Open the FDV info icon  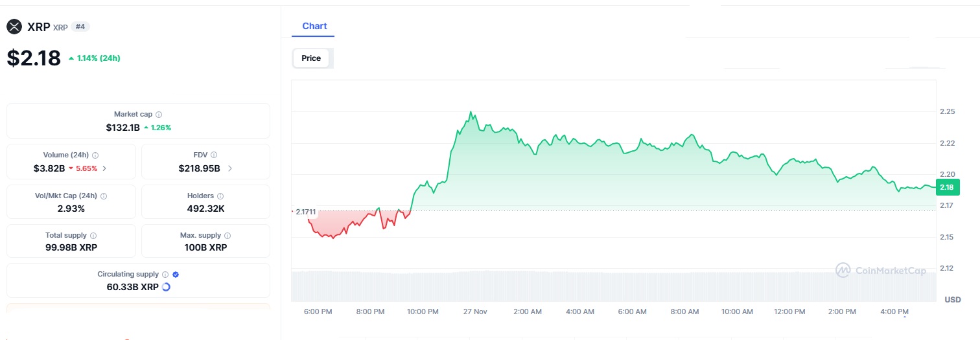tap(214, 155)
